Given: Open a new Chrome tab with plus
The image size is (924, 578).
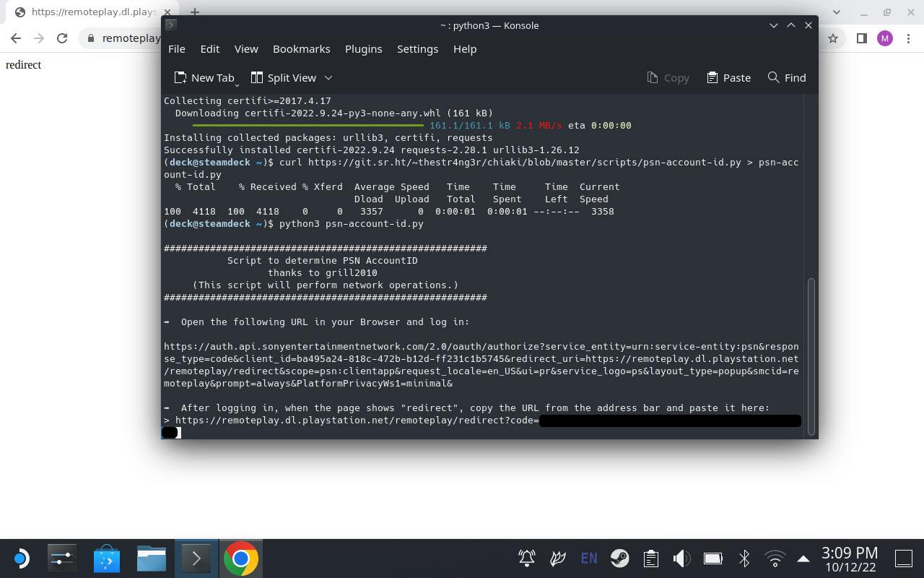Looking at the screenshot, I should pyautogui.click(x=194, y=12).
